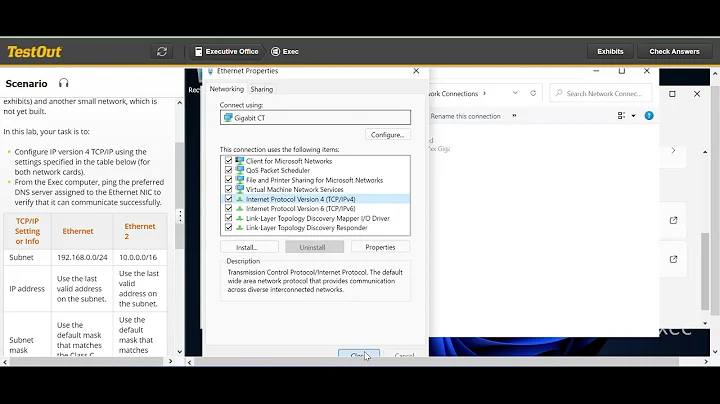Click the Topology Discovery Mapper icon
Screen dimensions: 720x404
(239, 218)
